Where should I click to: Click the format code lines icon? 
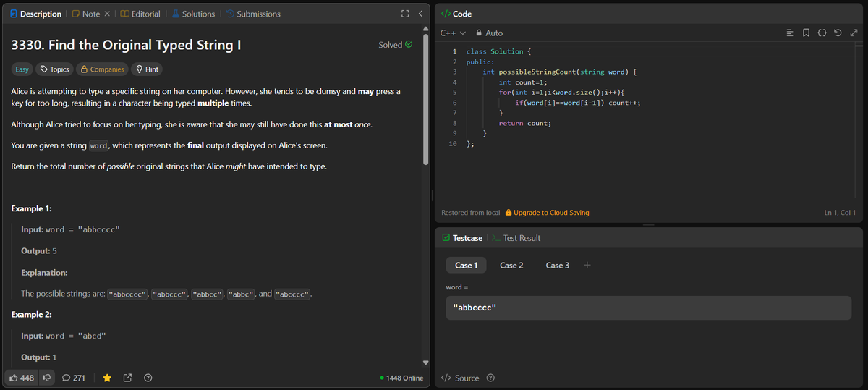click(791, 33)
